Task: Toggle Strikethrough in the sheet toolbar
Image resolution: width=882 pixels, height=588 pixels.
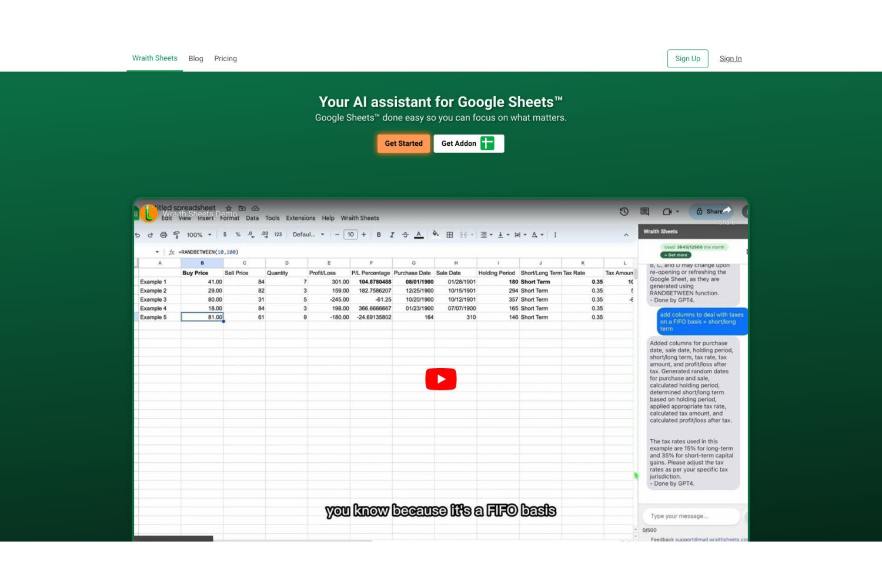Action: (405, 235)
